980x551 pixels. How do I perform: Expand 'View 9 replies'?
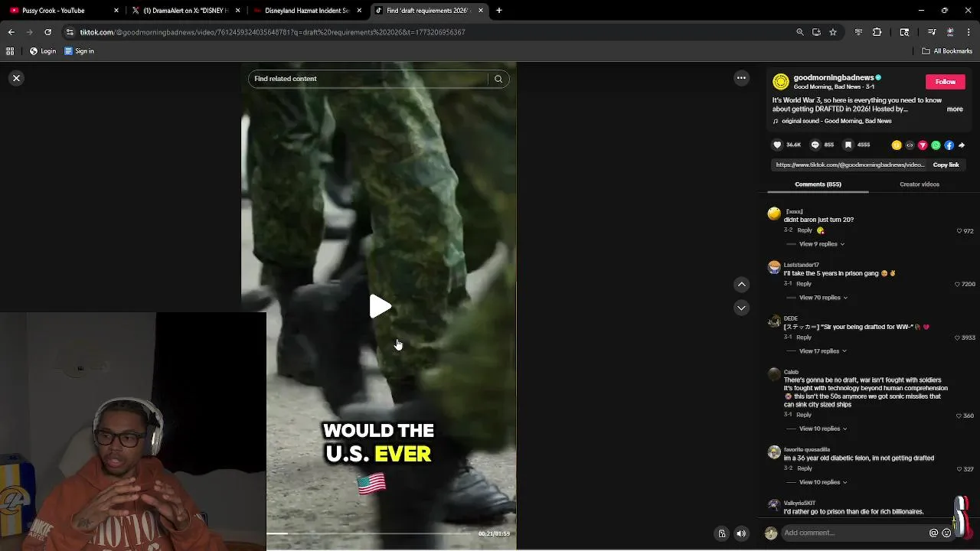(x=822, y=244)
